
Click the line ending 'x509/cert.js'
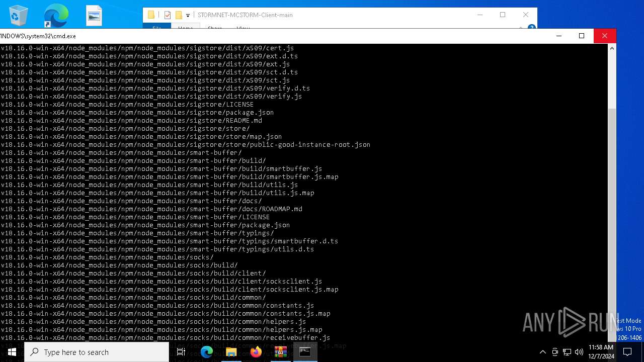coord(147,48)
